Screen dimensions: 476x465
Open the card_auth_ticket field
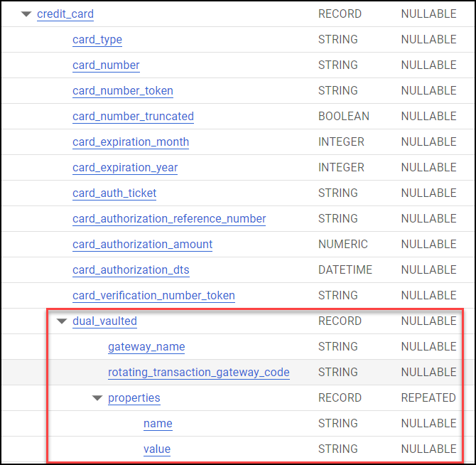click(x=114, y=193)
